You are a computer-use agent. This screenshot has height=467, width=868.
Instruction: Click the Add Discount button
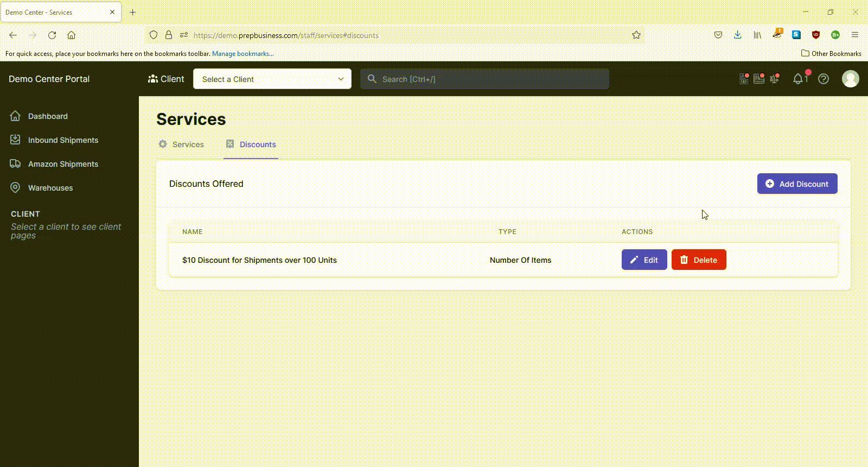(797, 184)
